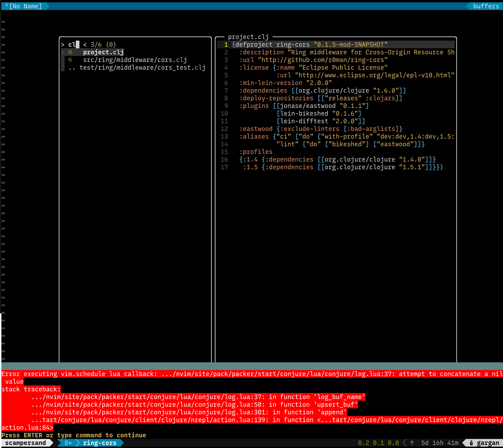Click the file icon next to project.clj

pos(70,52)
